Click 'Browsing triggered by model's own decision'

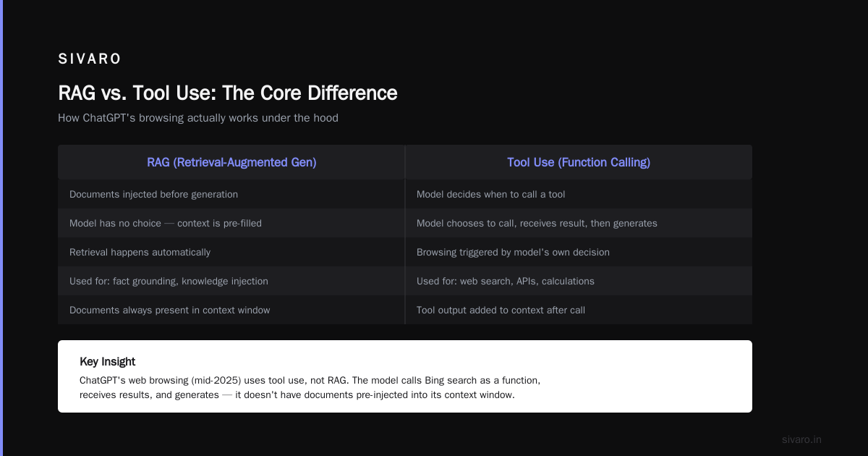coord(579,252)
